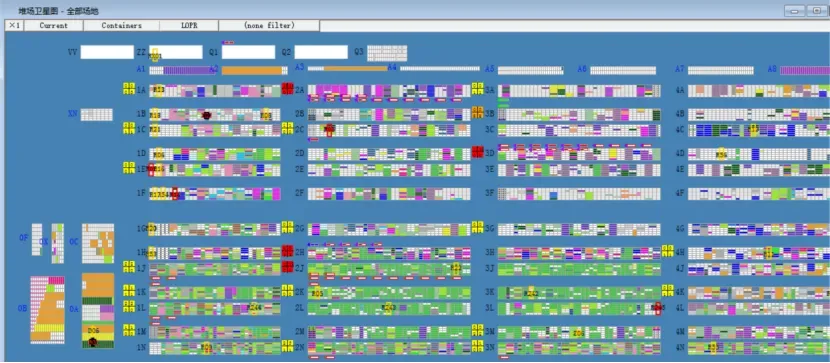Open the Current view selector
Viewport: 830px width, 363px height.
click(x=53, y=25)
